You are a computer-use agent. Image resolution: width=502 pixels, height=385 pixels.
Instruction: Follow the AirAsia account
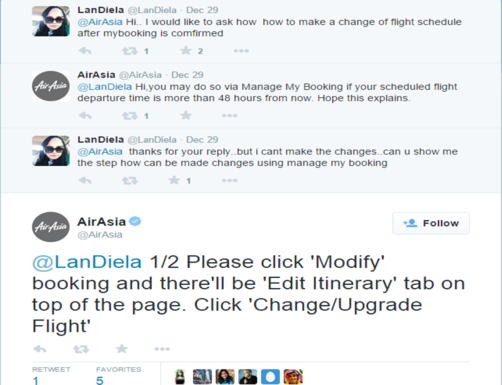[431, 223]
